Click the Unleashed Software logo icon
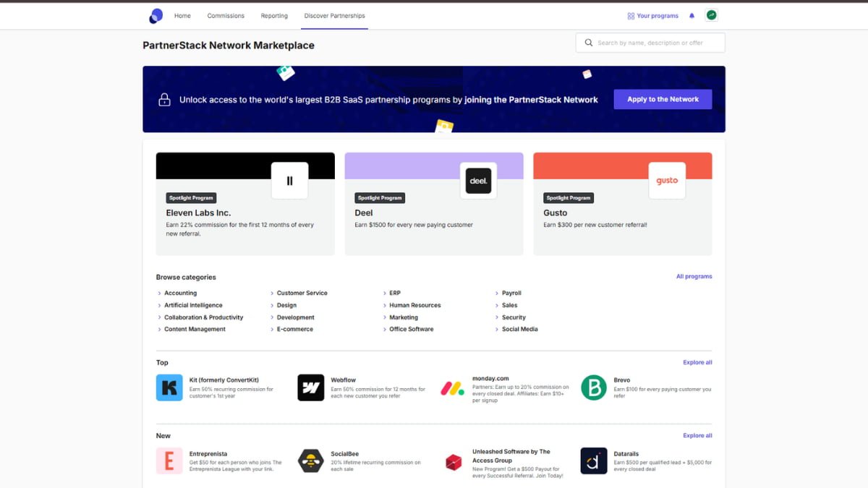The width and height of the screenshot is (868, 488). tap(453, 461)
